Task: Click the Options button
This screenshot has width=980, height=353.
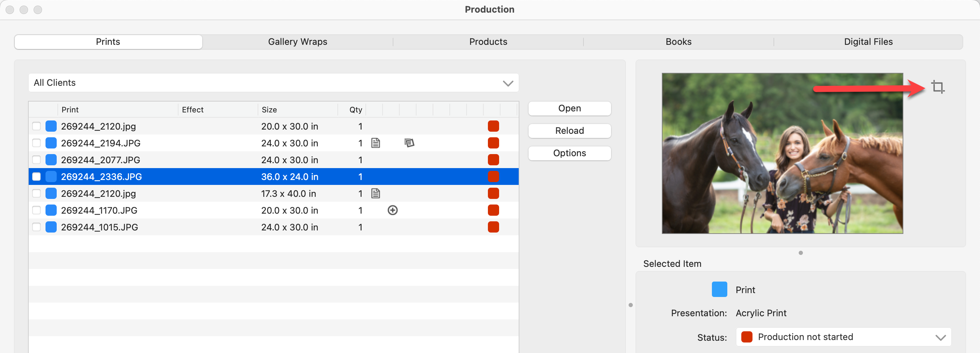Action: point(569,153)
